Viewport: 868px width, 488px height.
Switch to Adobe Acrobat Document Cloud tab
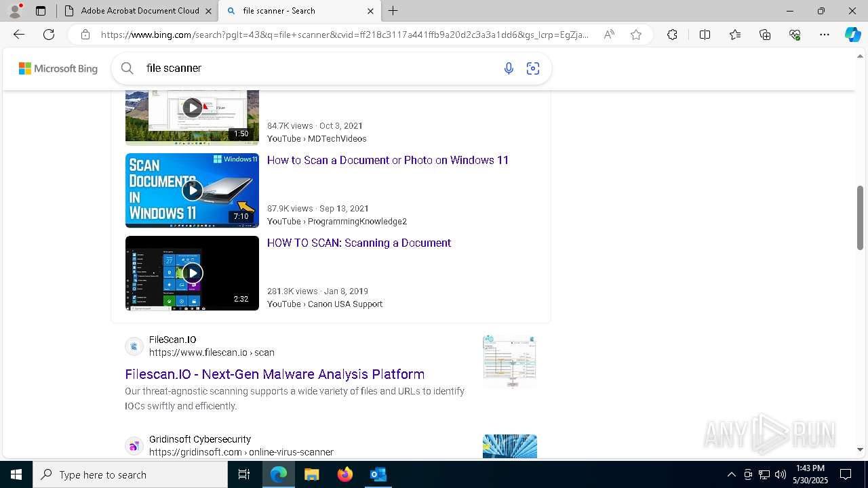click(x=138, y=11)
